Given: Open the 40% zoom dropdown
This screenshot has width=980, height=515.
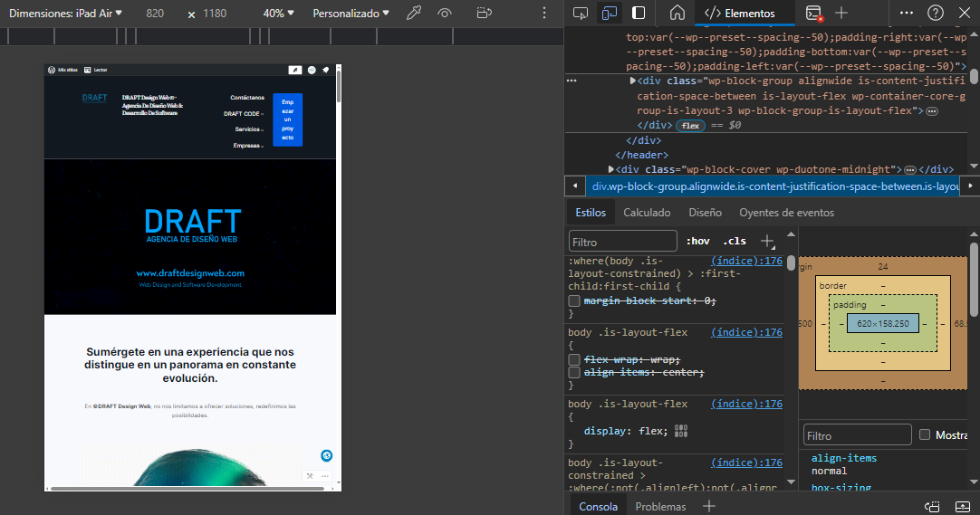Looking at the screenshot, I should point(279,14).
